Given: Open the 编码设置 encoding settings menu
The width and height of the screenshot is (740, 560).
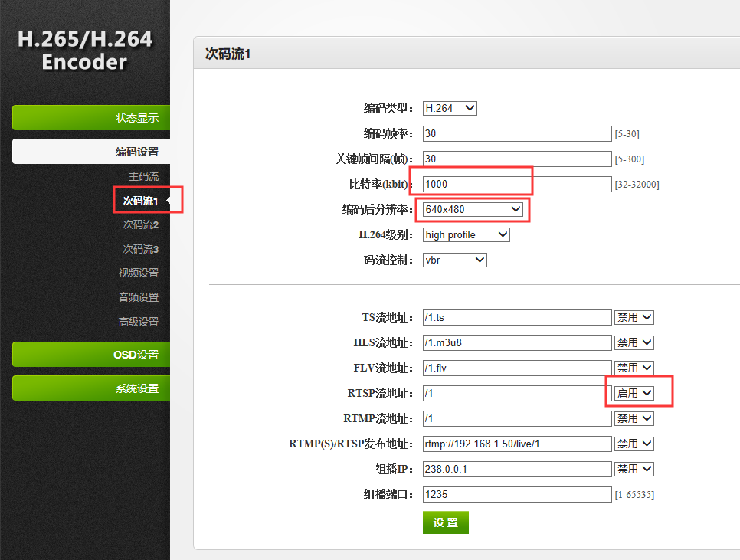Looking at the screenshot, I should [x=91, y=152].
